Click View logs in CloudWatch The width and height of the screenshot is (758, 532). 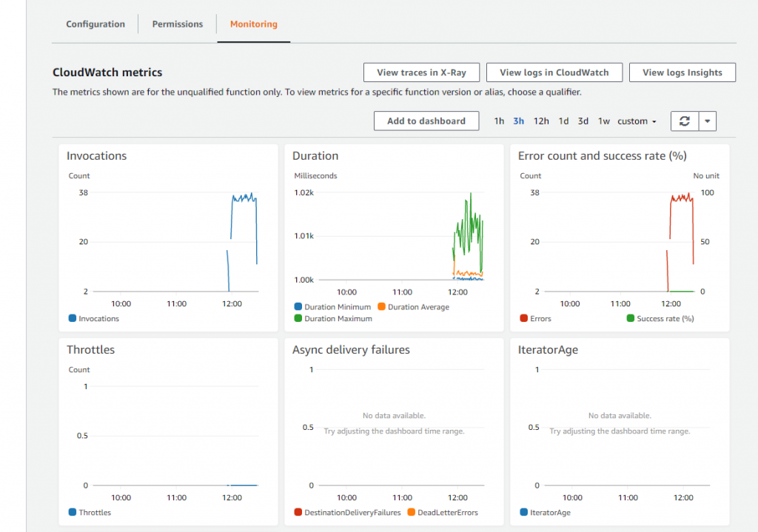(554, 72)
